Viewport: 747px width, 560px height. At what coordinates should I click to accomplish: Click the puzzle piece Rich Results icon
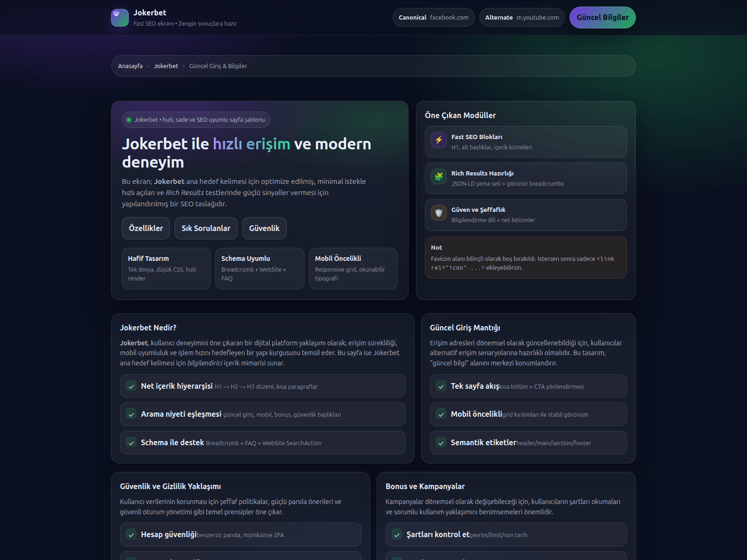pyautogui.click(x=439, y=176)
